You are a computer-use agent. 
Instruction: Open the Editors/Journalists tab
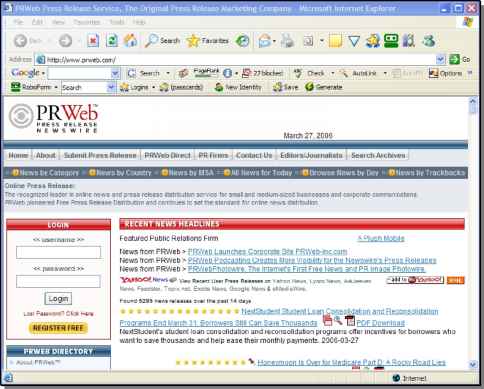click(x=311, y=155)
